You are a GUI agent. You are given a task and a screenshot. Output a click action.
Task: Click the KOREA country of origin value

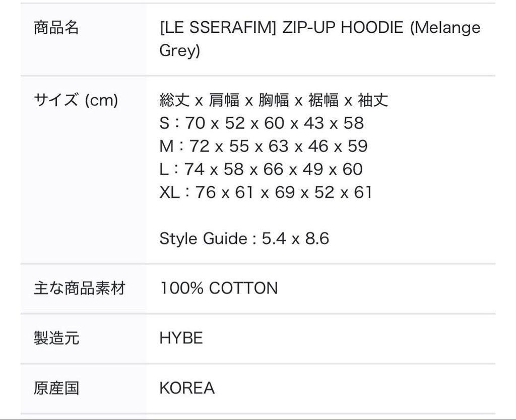187,388
